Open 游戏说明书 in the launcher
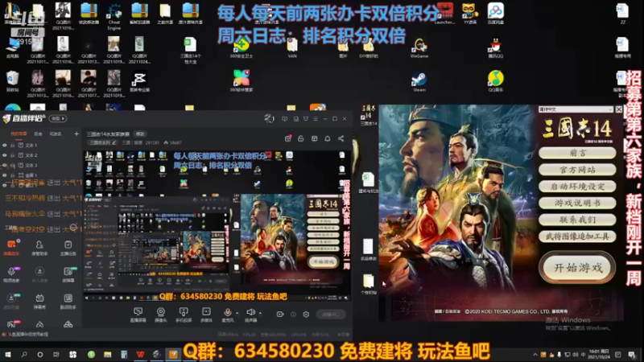 click(577, 203)
